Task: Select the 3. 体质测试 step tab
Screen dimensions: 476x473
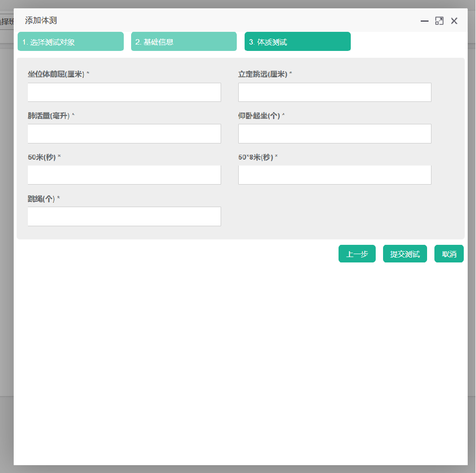Action: [x=297, y=42]
